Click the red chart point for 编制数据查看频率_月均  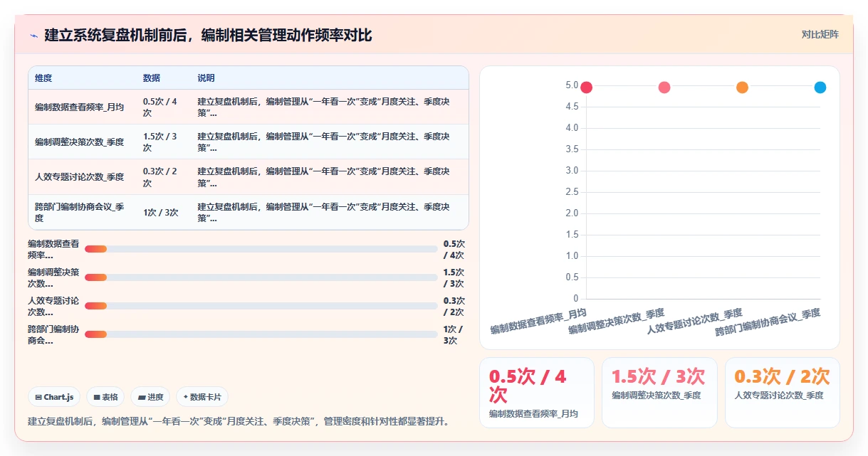coord(586,88)
